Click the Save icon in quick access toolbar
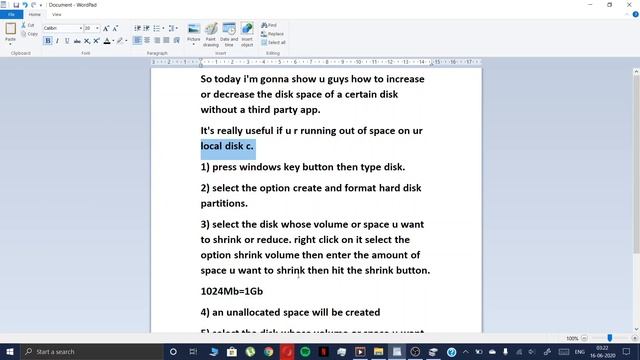Viewport: 640px width, 360px height. [x=16, y=5]
